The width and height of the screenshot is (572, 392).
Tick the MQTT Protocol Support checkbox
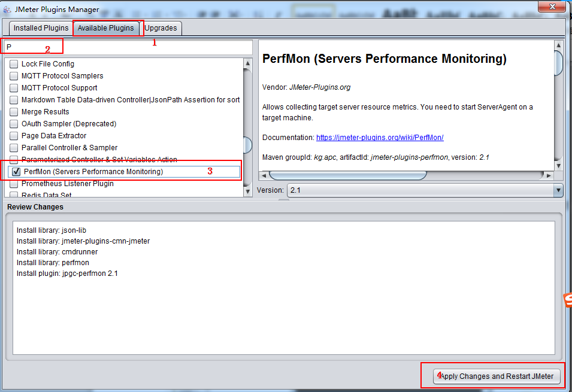coord(14,88)
